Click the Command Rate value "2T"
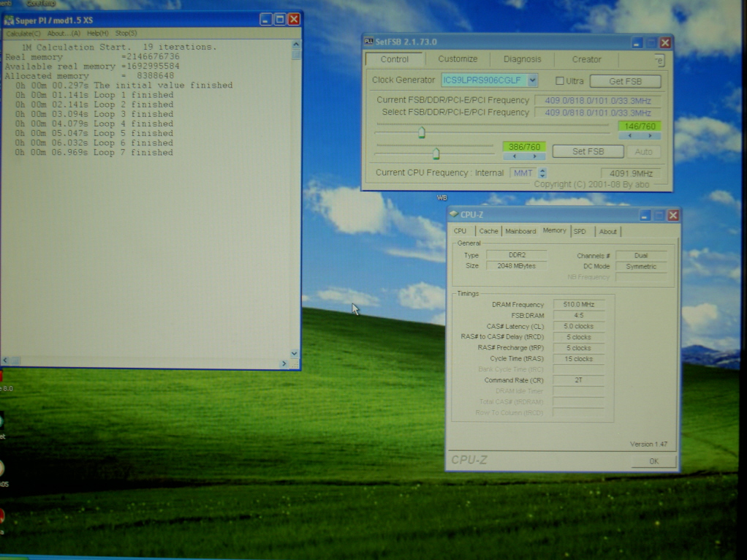This screenshot has height=560, width=747. 578,380
